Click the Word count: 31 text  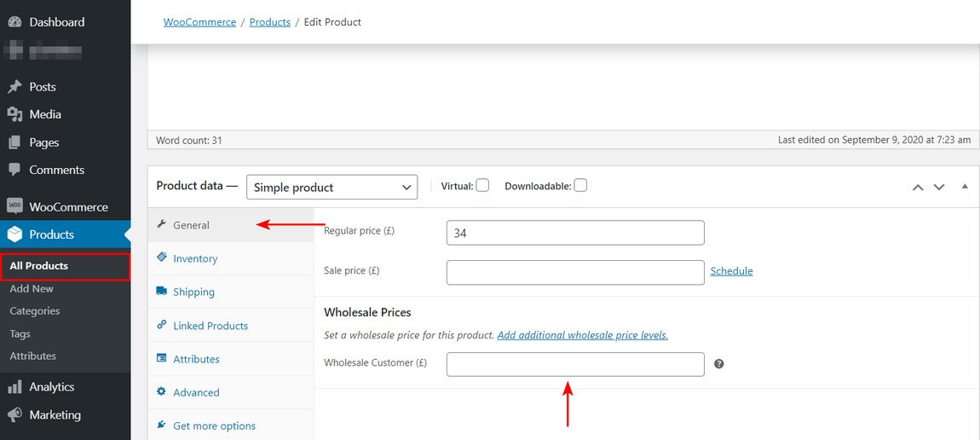point(187,141)
